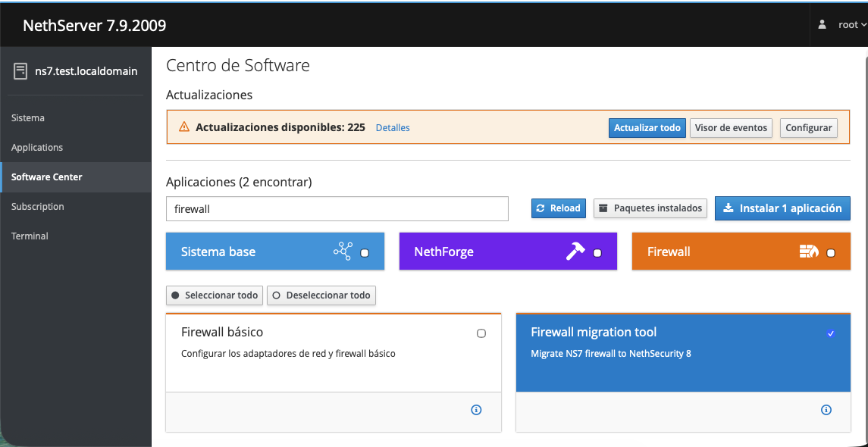Click the info icon on Firewall migration tool card
The image size is (868, 447).
click(x=826, y=410)
